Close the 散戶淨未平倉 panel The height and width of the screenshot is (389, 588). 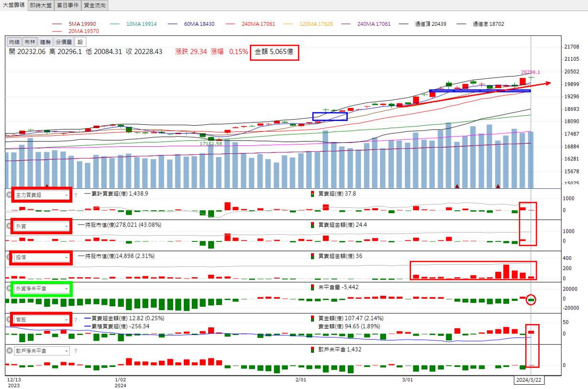[9, 351]
